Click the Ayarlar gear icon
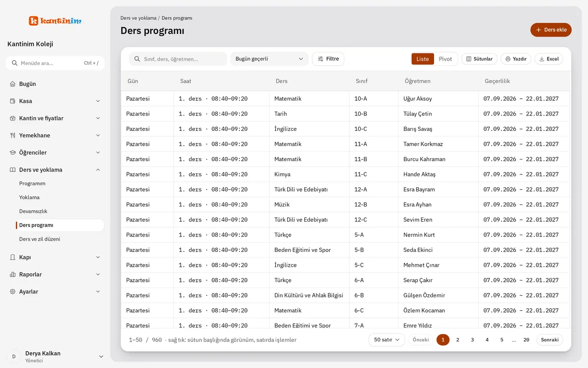588x368 pixels. 13,292
